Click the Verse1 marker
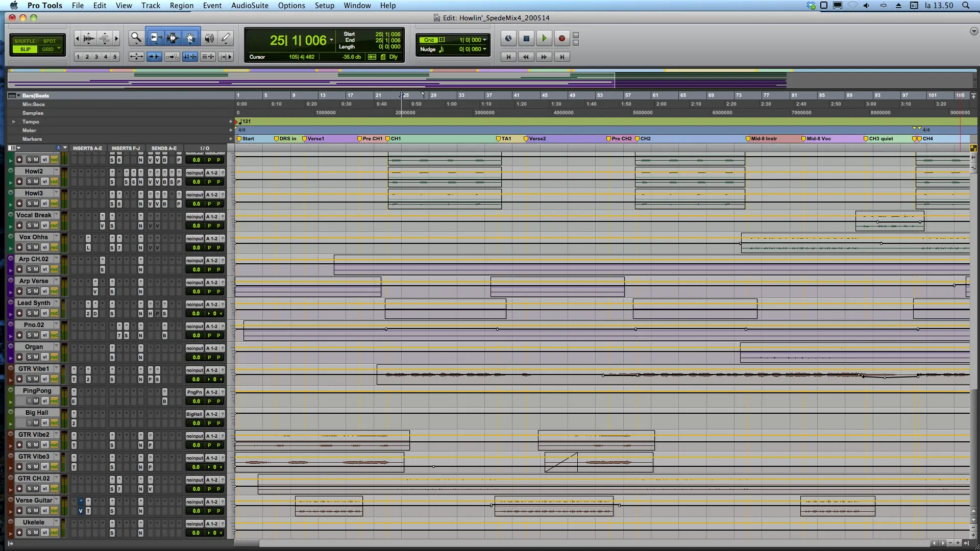Screen dimensions: 980x551 pos(313,139)
